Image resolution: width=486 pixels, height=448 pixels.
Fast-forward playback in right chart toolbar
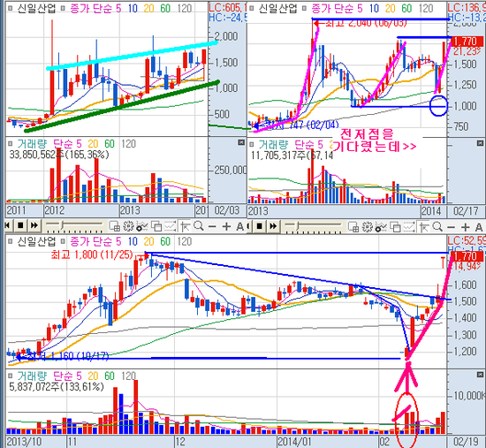click(x=273, y=226)
